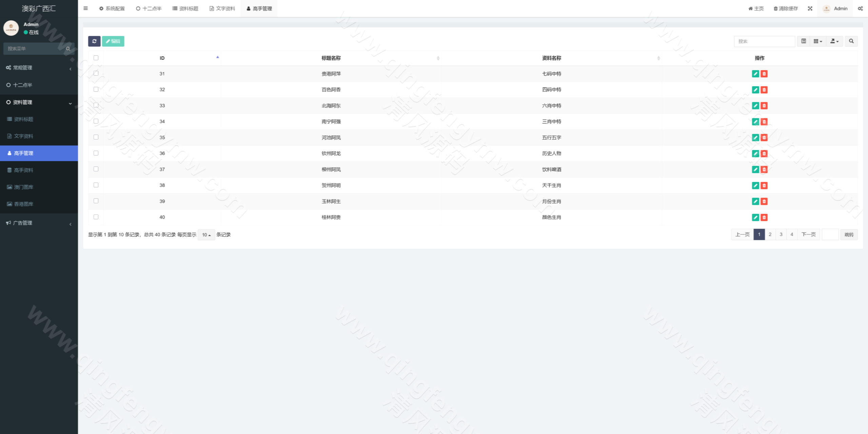Check the checkbox for row ID 38

[96, 185]
